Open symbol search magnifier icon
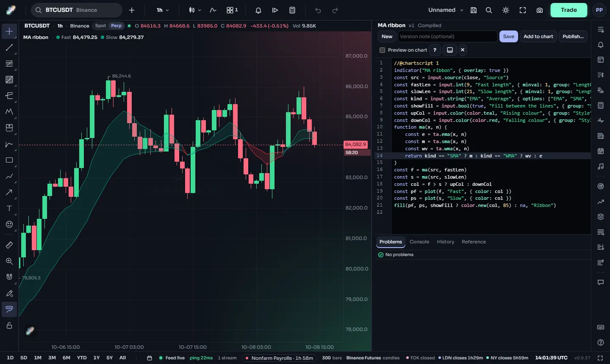The width and height of the screenshot is (610, 364). (x=489, y=10)
